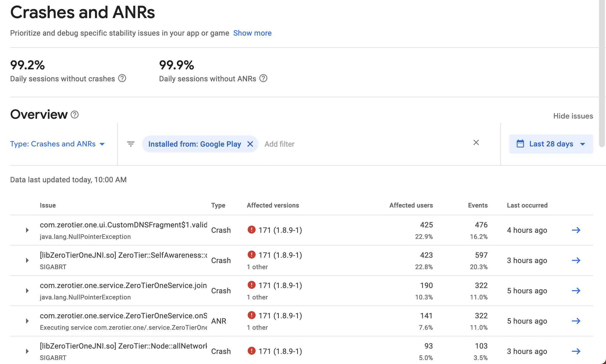Open details arrow for CustomDNSFragment crash
Screen dimensions: 606x364
[576, 230]
